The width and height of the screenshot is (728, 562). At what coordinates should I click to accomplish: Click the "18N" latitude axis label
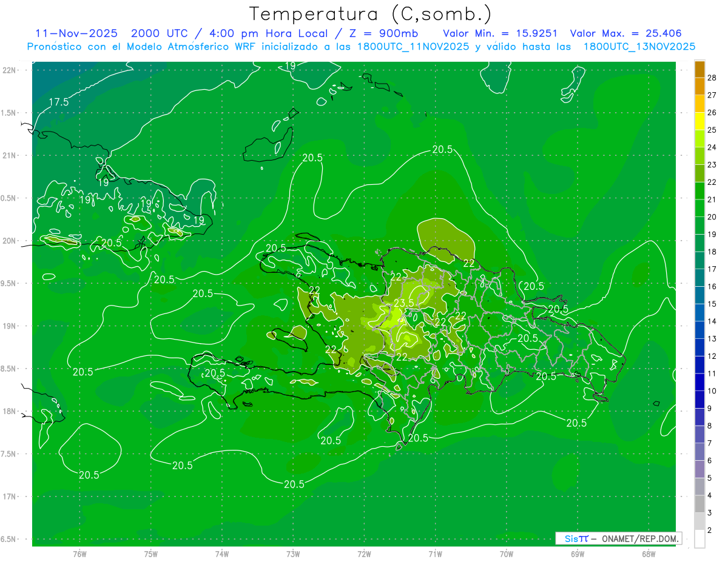pyautogui.click(x=9, y=412)
